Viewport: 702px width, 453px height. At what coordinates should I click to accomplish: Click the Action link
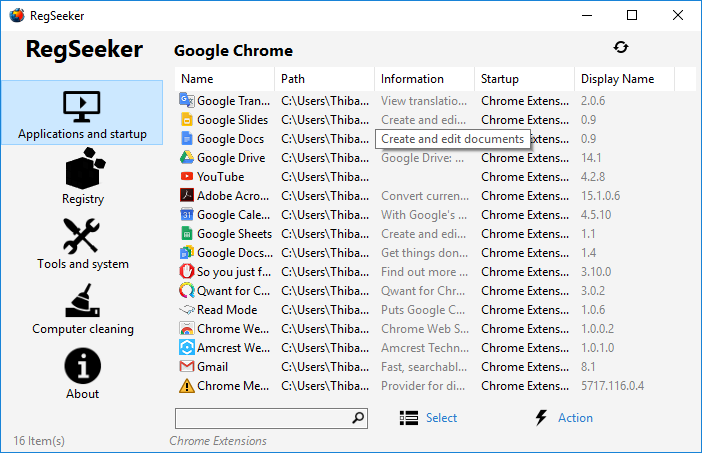tap(575, 418)
